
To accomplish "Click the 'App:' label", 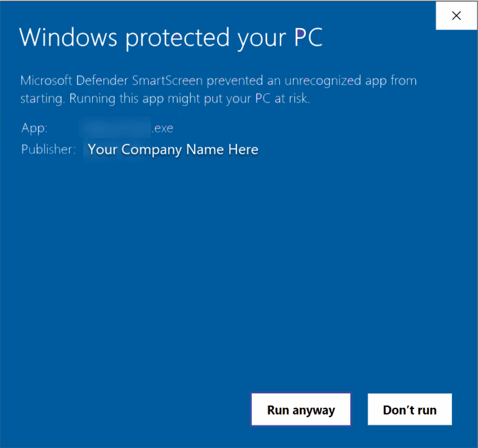I will pos(34,128).
